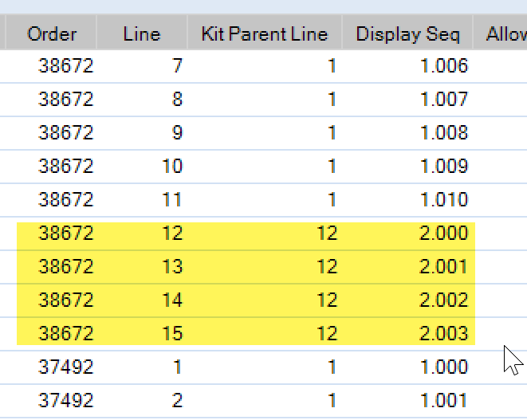Click the Order column header
527x420 pixels.
pyautogui.click(x=52, y=33)
